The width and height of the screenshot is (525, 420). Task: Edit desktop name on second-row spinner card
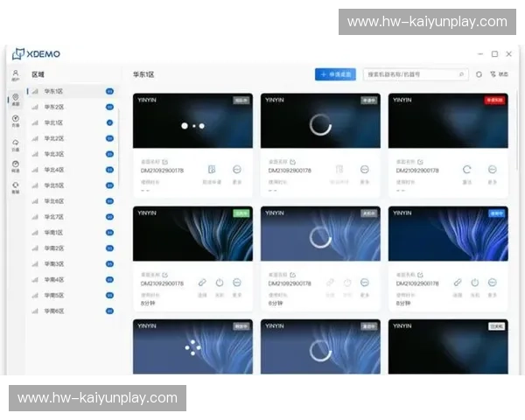292,275
